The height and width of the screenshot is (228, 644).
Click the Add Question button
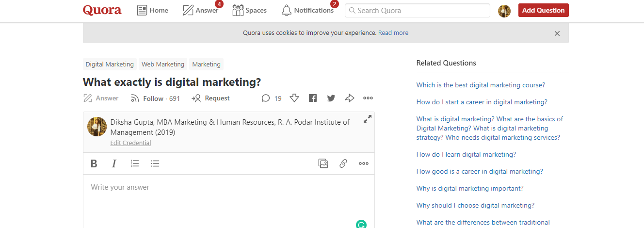point(543,10)
